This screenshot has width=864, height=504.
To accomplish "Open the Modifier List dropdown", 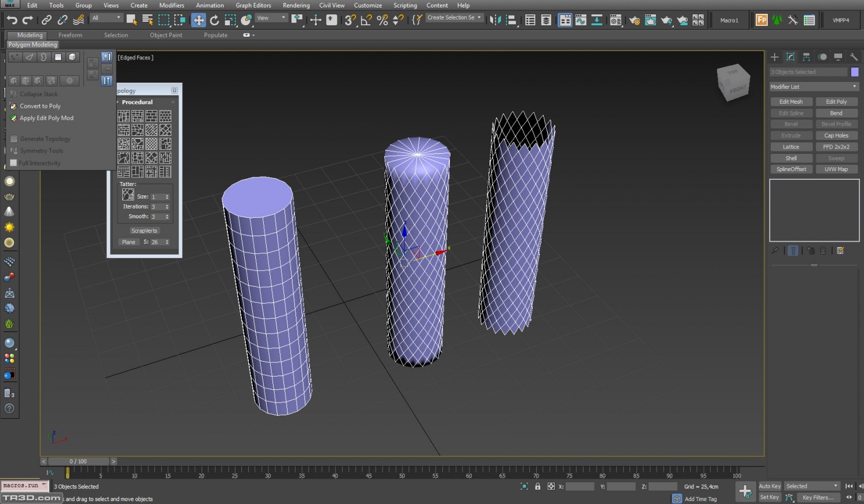I will pyautogui.click(x=814, y=86).
